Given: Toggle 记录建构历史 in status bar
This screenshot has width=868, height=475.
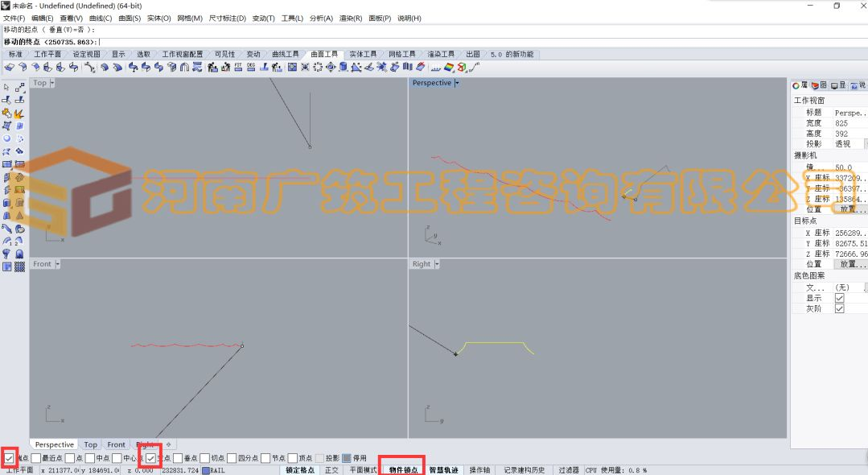Looking at the screenshot, I should click(524, 470).
